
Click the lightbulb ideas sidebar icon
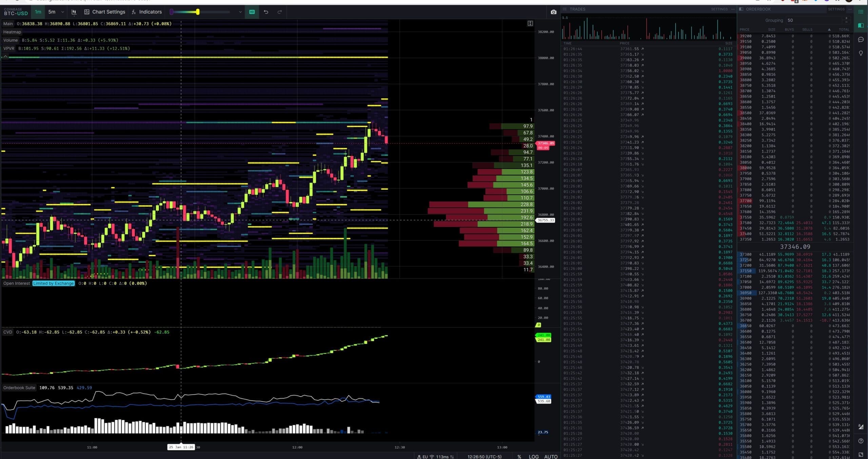coord(861,53)
